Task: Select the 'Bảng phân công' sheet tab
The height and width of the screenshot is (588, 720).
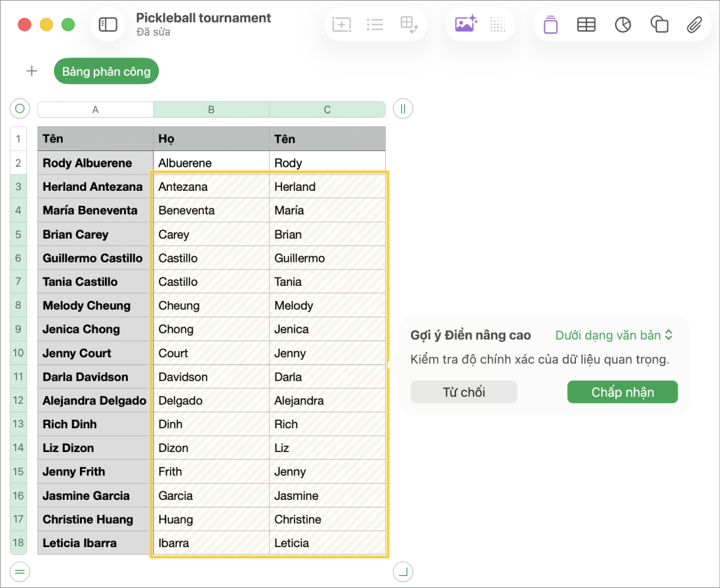Action: 106,71
